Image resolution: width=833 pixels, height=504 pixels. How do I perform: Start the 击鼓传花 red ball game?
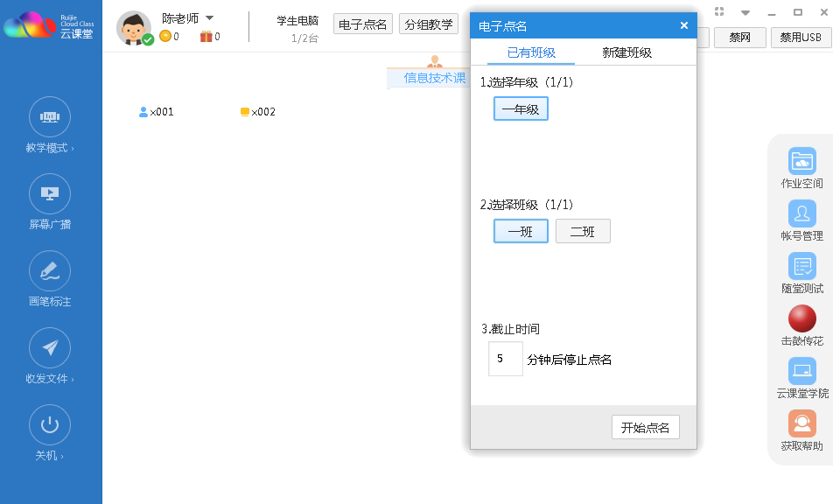801,318
